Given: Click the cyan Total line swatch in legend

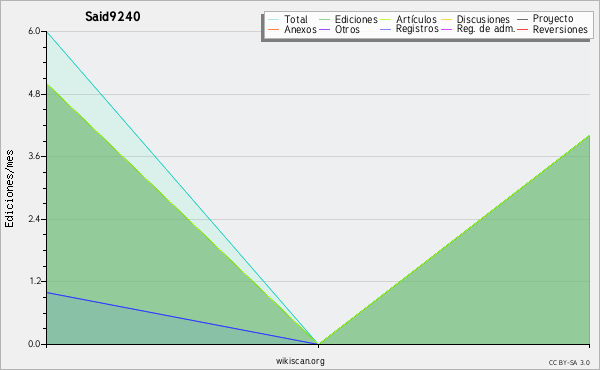Looking at the screenshot, I should 274,20.
